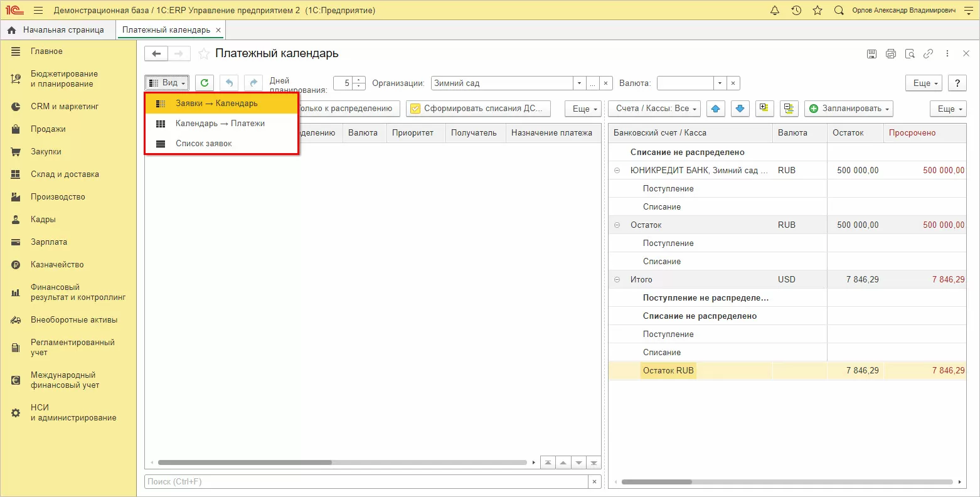
Task: Click the favorites star in title bar
Action: coord(817,11)
